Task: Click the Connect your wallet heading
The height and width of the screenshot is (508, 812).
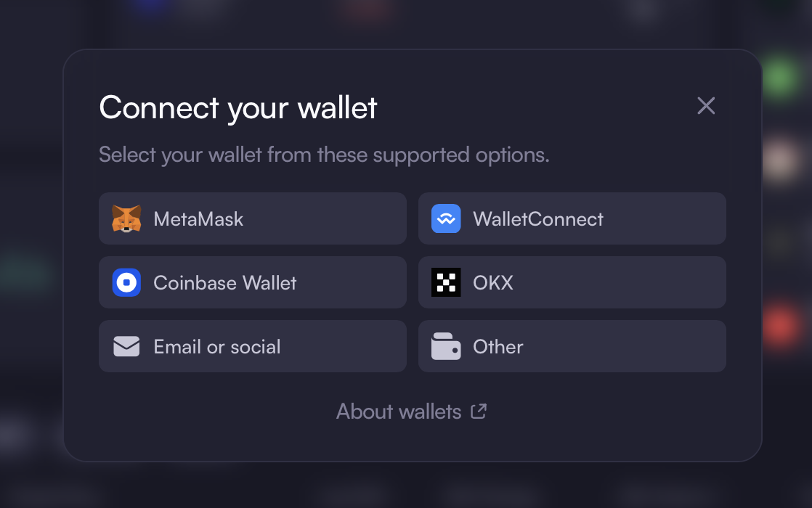Action: pyautogui.click(x=238, y=108)
